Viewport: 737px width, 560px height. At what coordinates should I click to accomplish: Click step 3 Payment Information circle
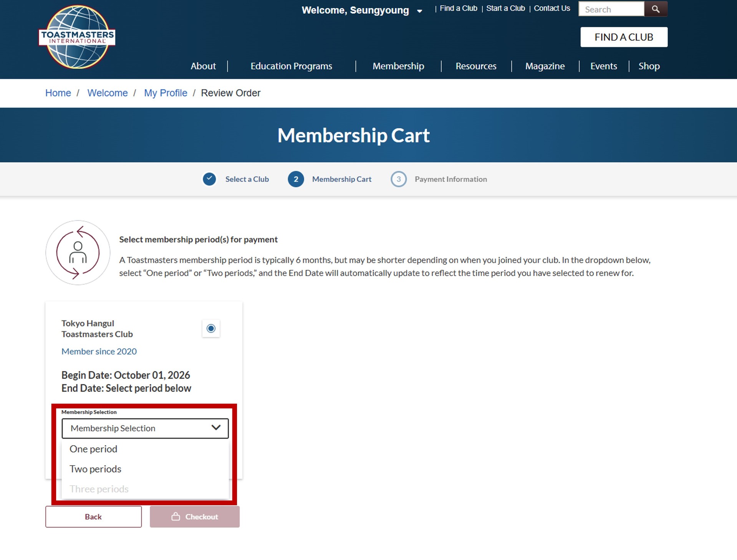coord(399,179)
